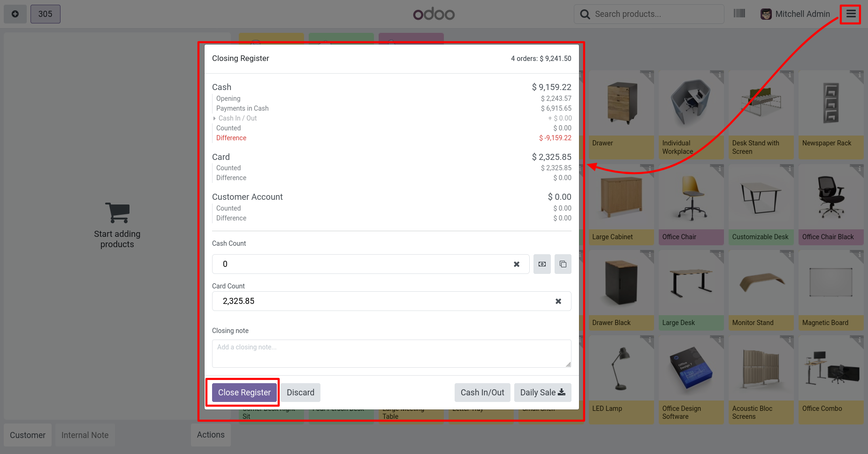Open info icon on Large Desk card
The image size is (868, 454).
[x=719, y=254]
